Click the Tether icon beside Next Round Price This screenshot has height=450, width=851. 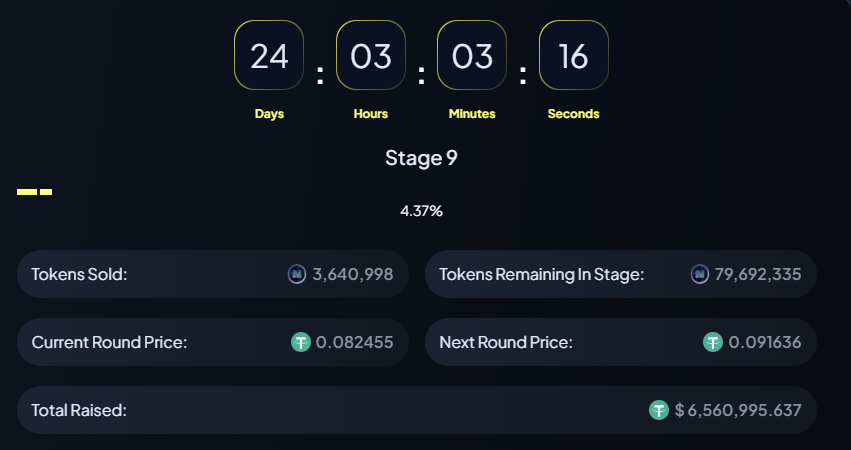[713, 342]
